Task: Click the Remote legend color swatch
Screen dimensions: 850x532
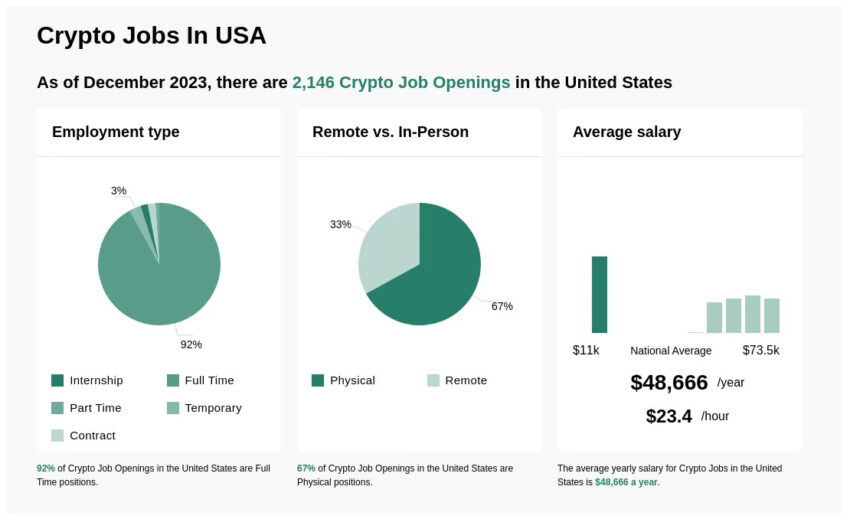Action: click(433, 380)
